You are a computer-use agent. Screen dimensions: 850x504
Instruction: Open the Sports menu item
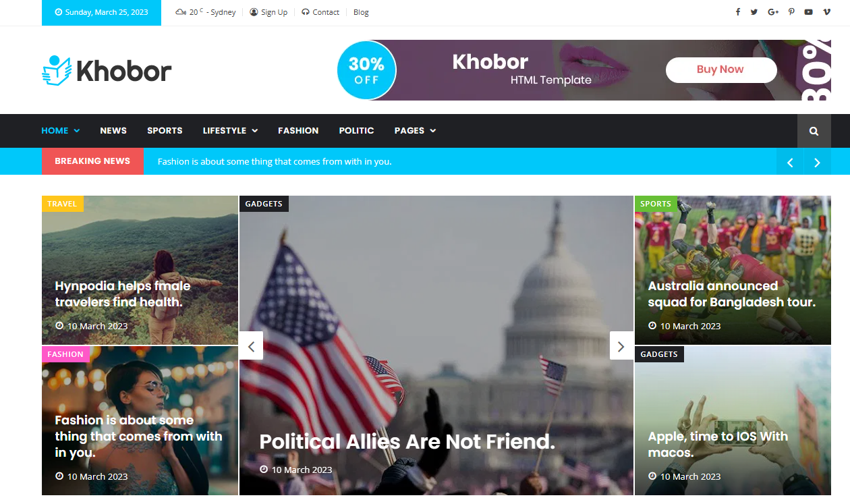165,131
